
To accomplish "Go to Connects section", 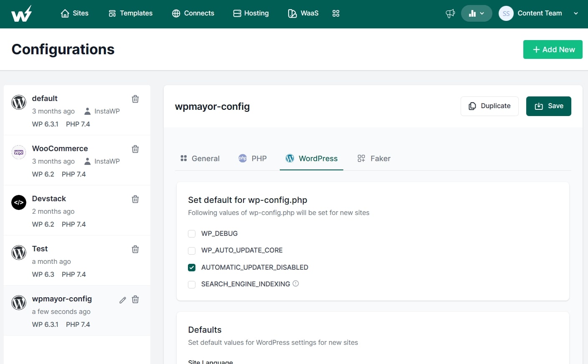I will point(193,13).
